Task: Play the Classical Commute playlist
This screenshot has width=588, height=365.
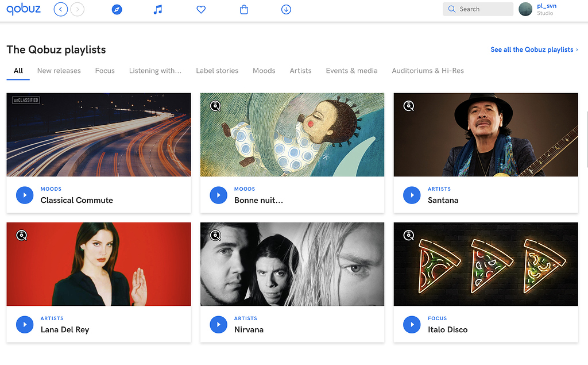Action: [x=25, y=195]
